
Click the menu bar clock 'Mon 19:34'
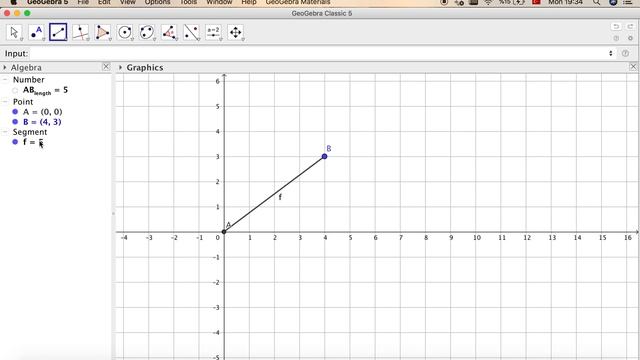coord(565,2)
